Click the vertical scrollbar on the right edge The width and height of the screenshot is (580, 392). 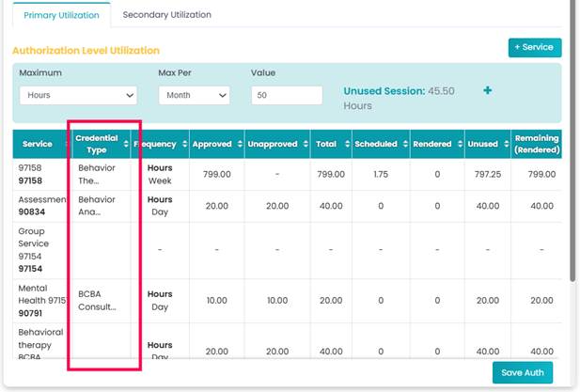(573, 141)
